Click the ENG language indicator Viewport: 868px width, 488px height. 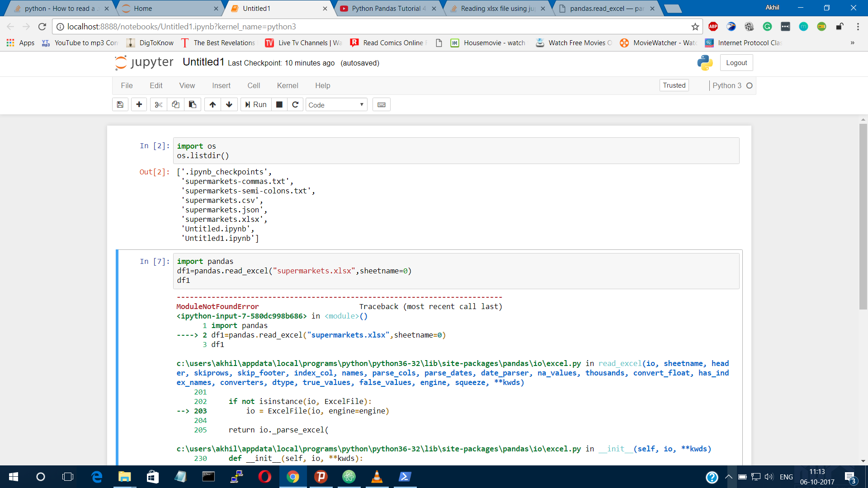tap(786, 477)
